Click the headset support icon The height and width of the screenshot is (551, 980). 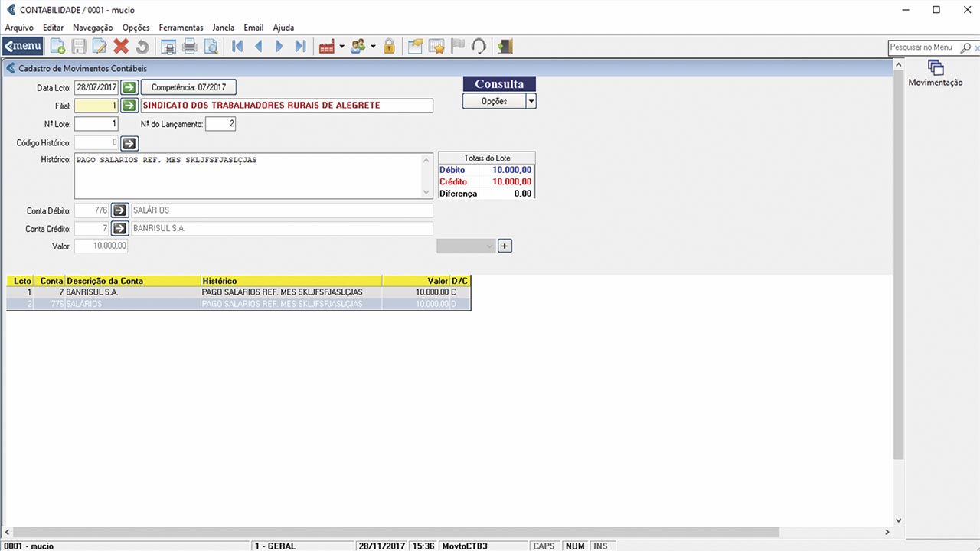pos(479,47)
